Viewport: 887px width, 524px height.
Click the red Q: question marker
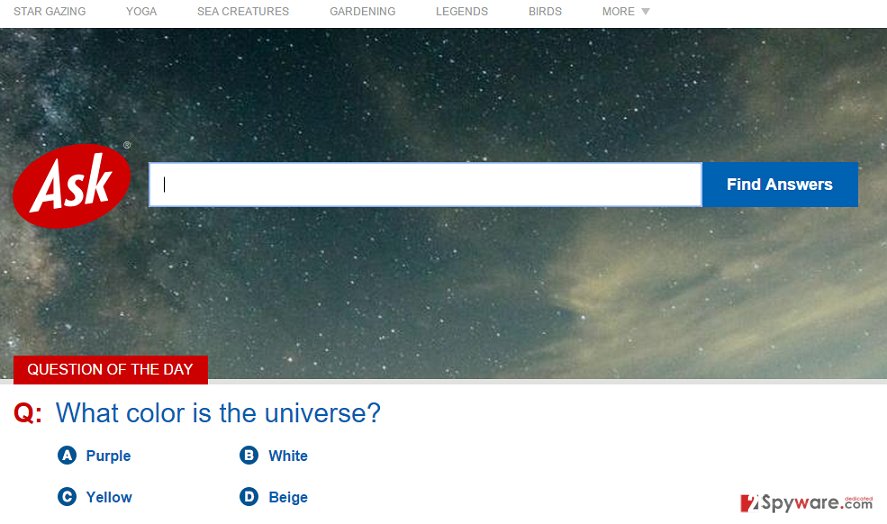click(x=28, y=413)
